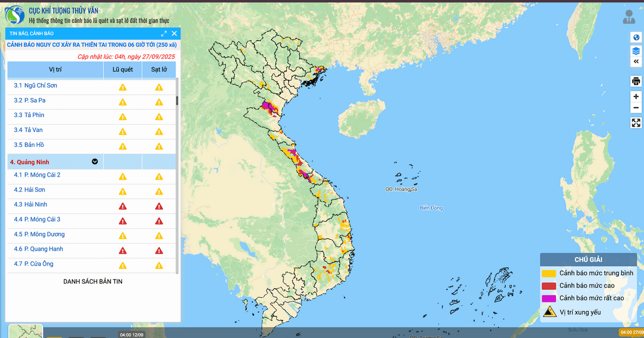The width and height of the screenshot is (644, 338).
Task: Collapse the Quảng Ninh province group
Action: coord(95,161)
